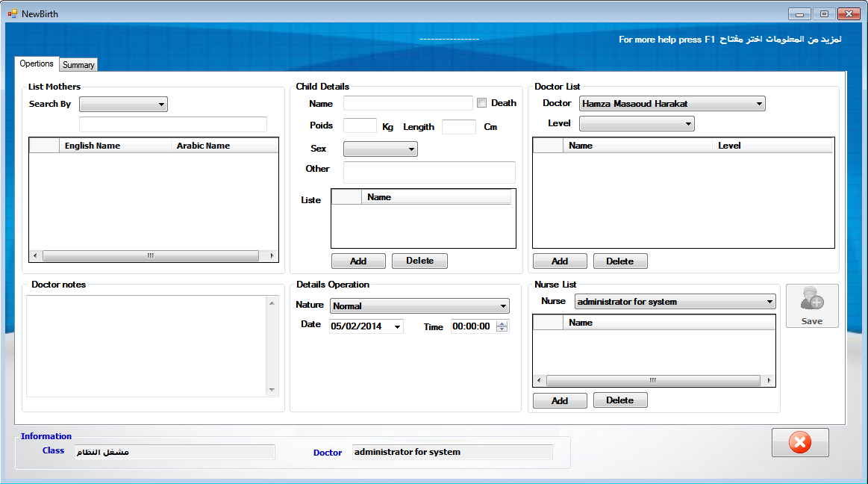Click Delete under Doctor List
The image size is (868, 484).
point(619,261)
